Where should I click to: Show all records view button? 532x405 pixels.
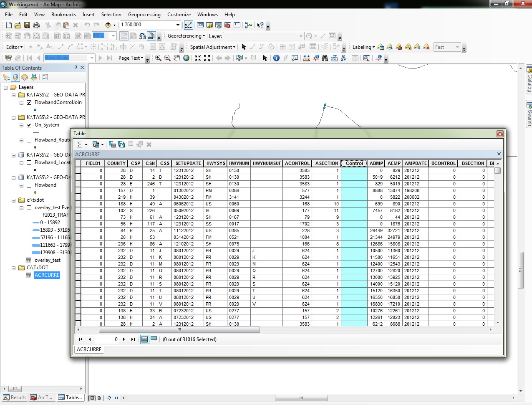[144, 339]
